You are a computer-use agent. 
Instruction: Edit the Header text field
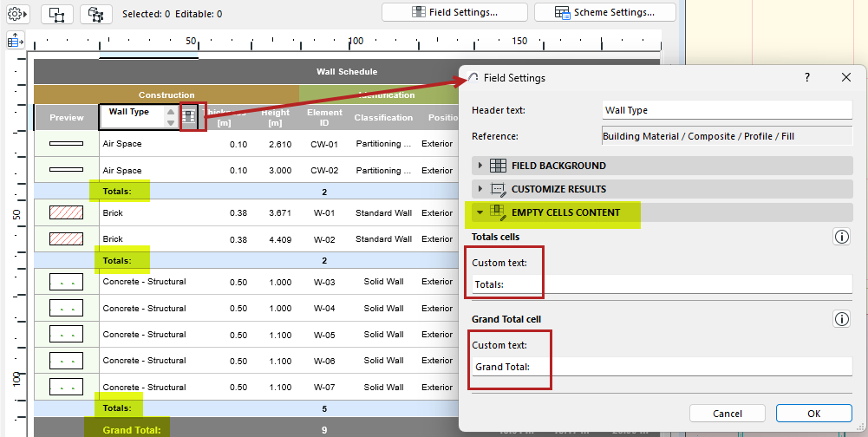click(727, 110)
